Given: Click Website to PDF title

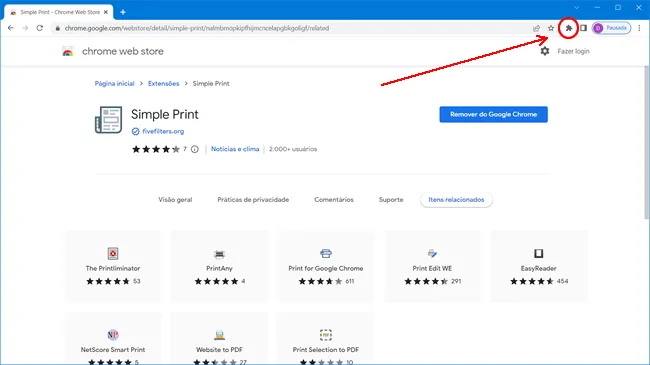Looking at the screenshot, I should (219, 350).
